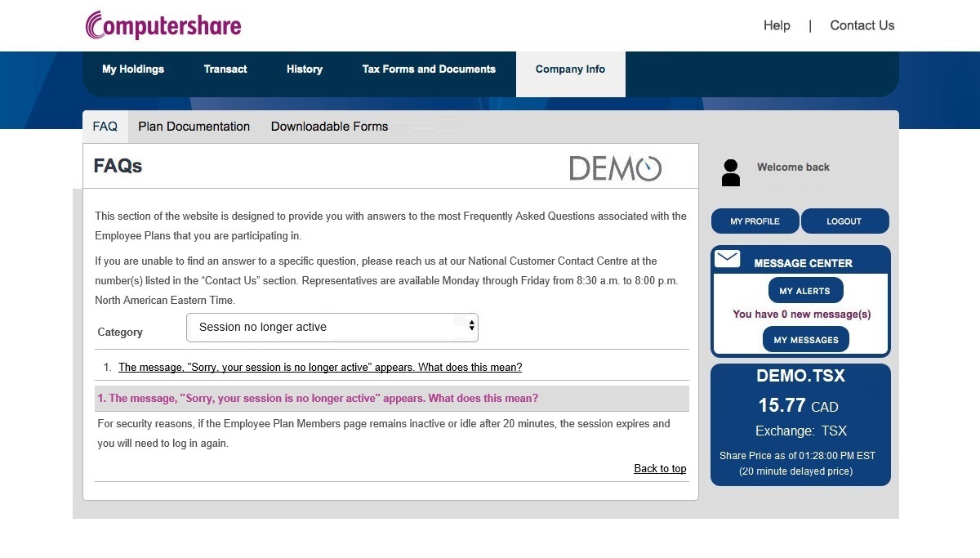Follow the Back to top link

click(x=660, y=469)
